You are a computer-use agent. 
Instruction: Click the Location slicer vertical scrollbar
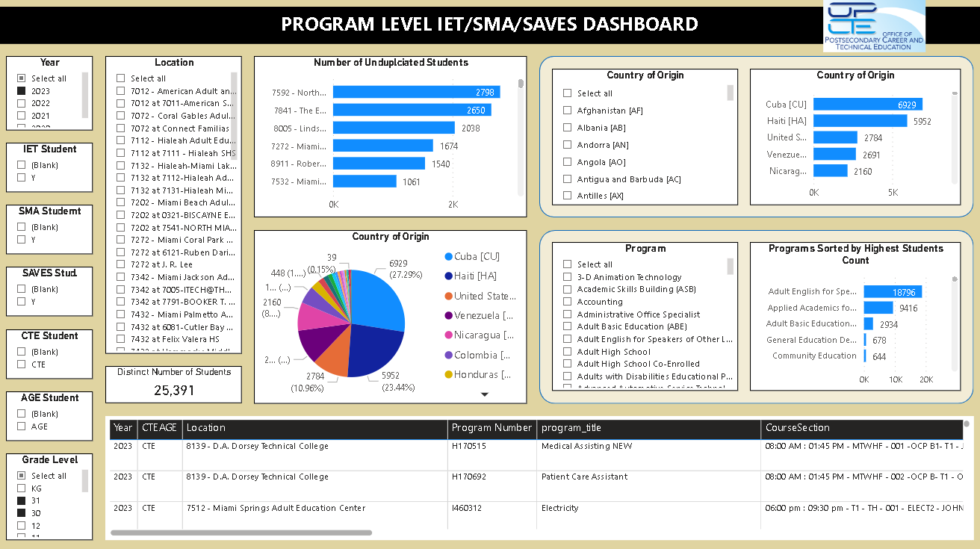[234, 105]
